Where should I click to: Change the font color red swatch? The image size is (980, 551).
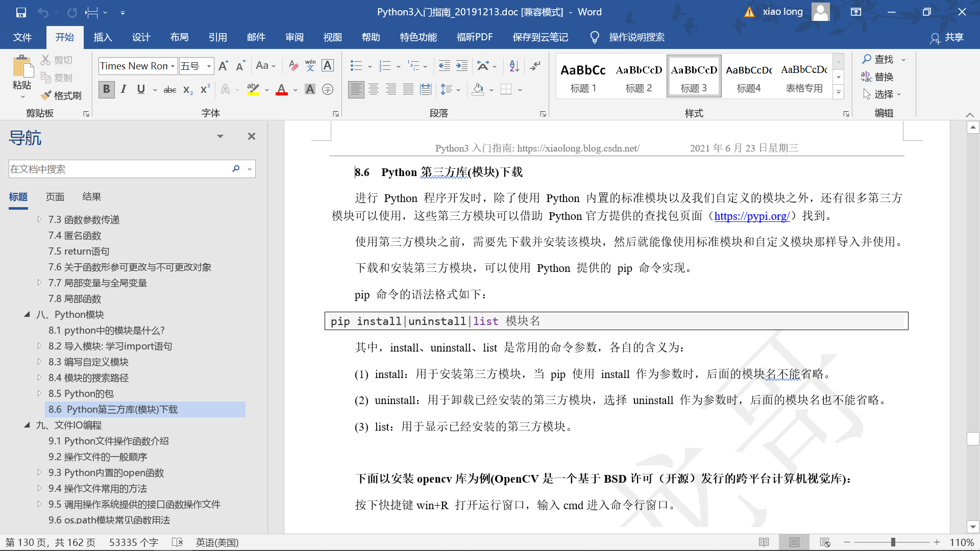click(281, 90)
